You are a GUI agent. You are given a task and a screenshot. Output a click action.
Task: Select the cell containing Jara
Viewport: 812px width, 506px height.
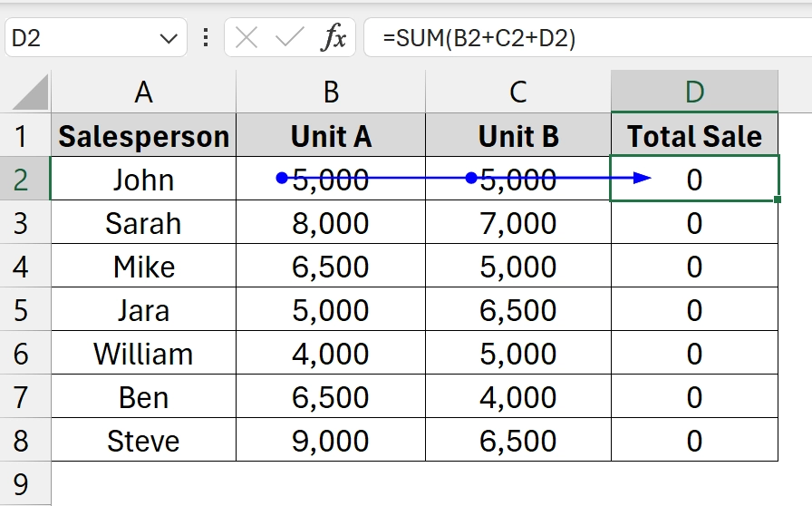tap(143, 309)
